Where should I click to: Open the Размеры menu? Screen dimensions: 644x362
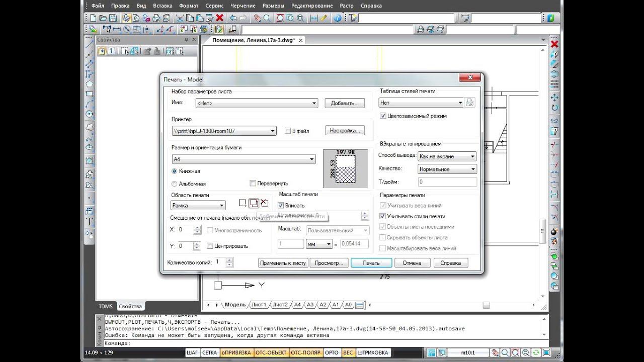[273, 6]
